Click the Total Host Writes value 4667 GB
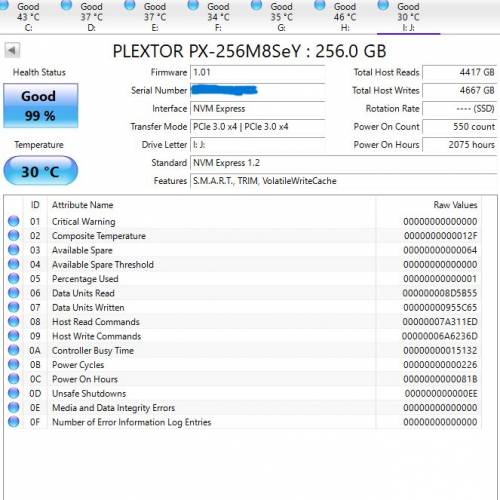Screen dimensions: 500x500 [x=459, y=90]
